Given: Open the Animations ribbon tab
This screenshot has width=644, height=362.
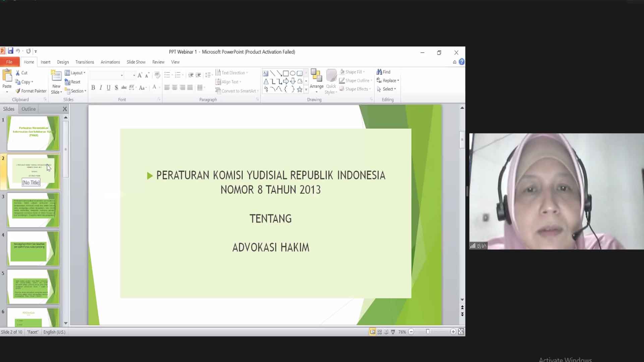Looking at the screenshot, I should click(110, 62).
